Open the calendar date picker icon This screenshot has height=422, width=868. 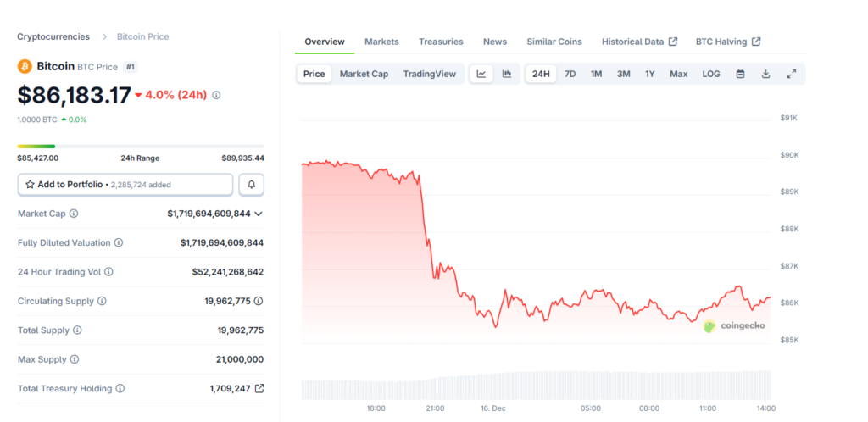point(740,74)
